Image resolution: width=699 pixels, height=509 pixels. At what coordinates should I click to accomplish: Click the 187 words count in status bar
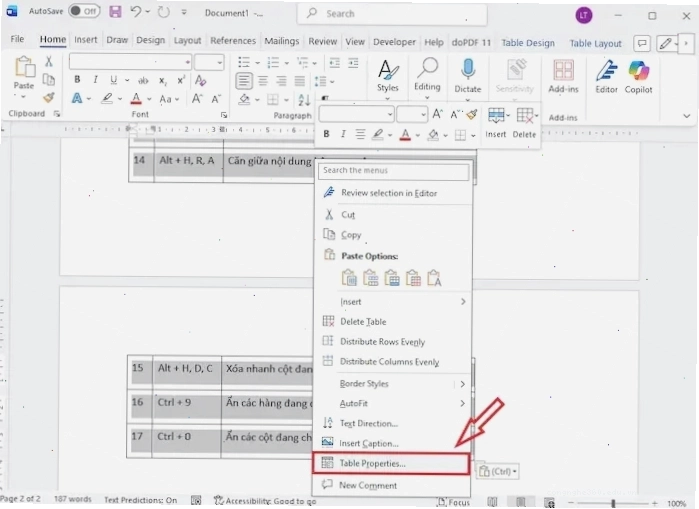73,499
